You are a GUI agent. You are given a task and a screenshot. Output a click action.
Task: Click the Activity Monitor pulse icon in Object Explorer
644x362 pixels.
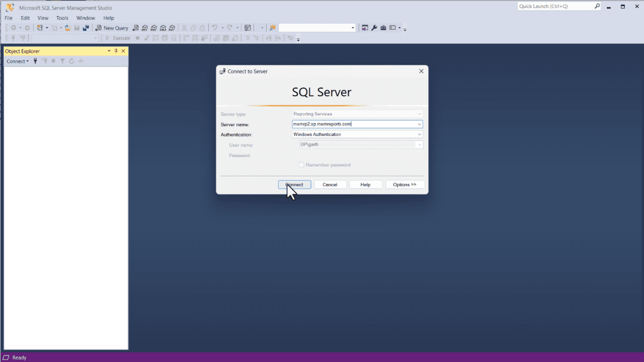tap(80, 61)
